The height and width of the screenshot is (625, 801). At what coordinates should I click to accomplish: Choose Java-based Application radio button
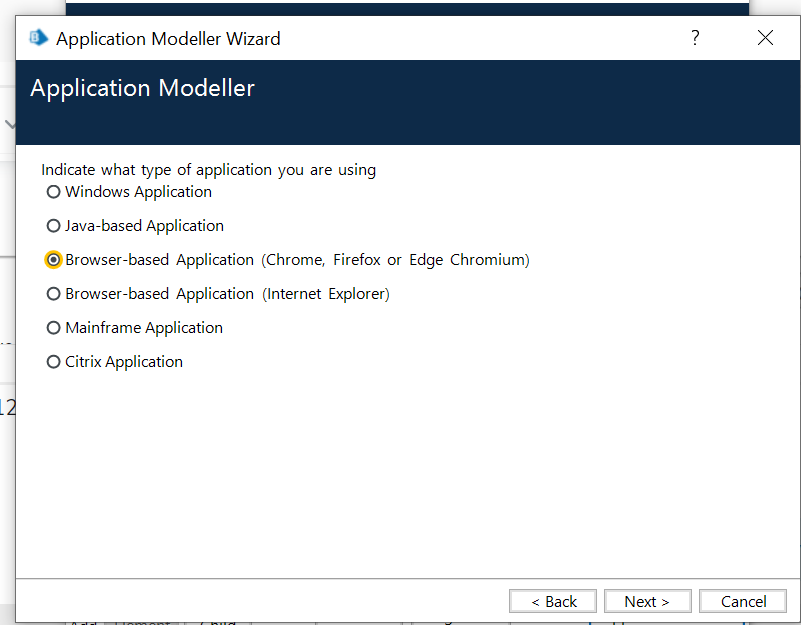pos(54,226)
